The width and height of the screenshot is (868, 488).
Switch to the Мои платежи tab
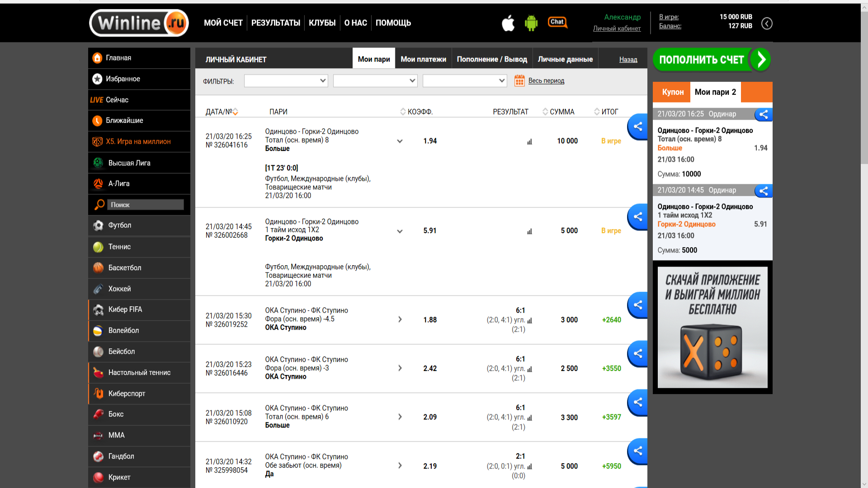[x=423, y=59]
